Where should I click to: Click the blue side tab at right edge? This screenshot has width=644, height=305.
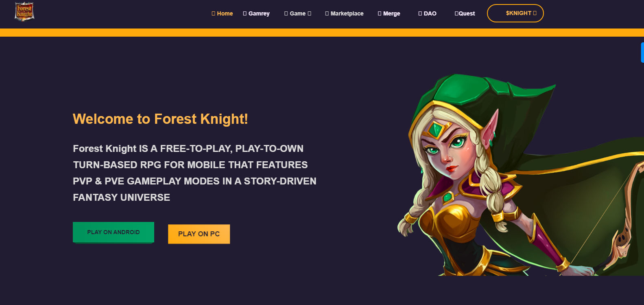pyautogui.click(x=642, y=53)
